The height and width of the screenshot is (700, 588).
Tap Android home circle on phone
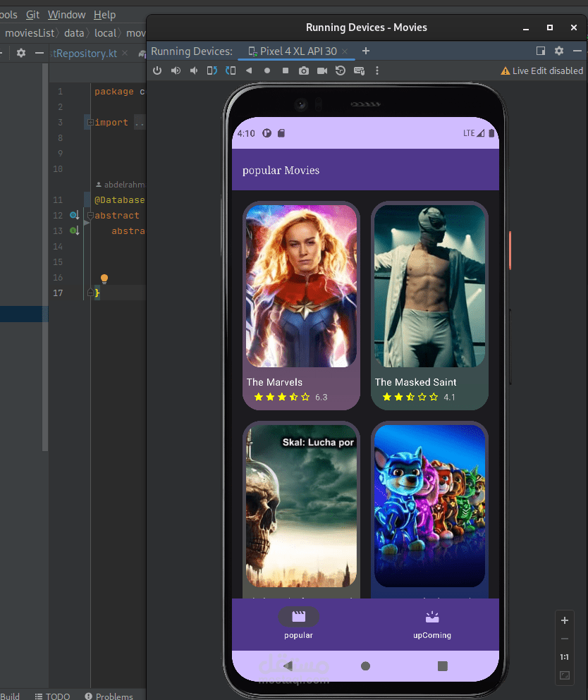(365, 666)
